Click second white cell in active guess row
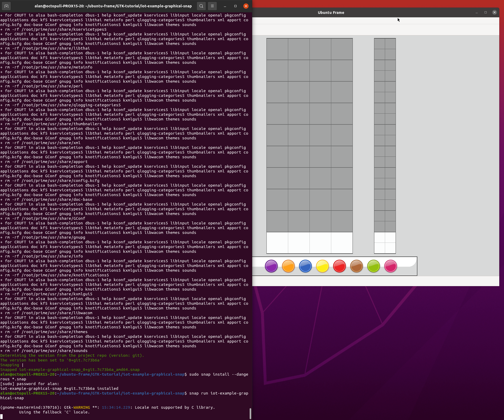This screenshot has height=420, width=504. point(299,243)
